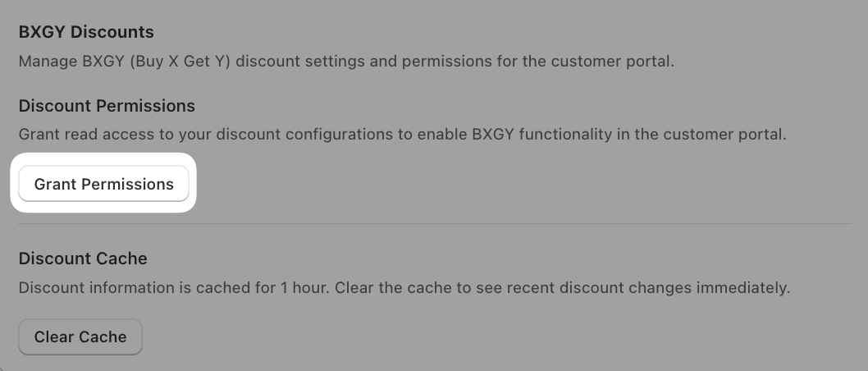Screen dimensions: 868x371
Task: Click the word "Manage" starting the first description
Action: click(48, 61)
